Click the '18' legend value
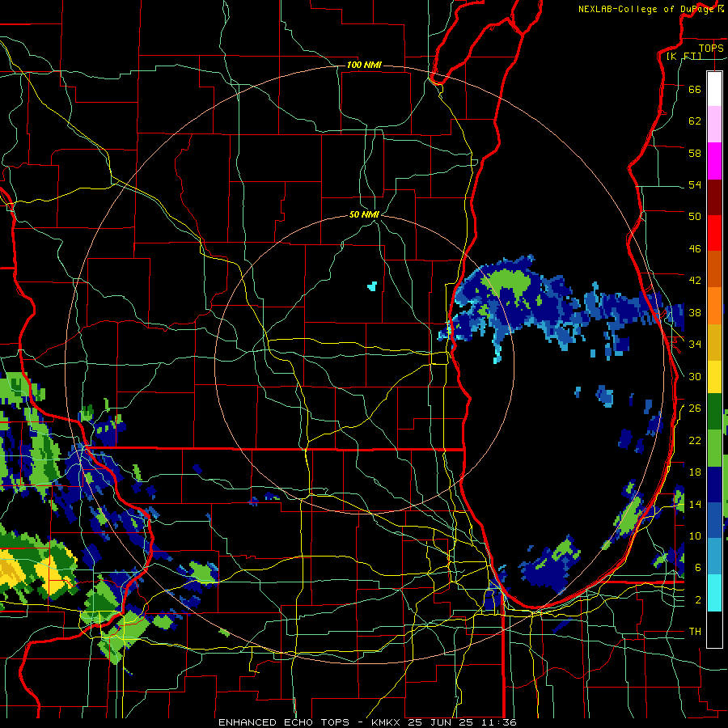The image size is (728, 728). point(695,472)
